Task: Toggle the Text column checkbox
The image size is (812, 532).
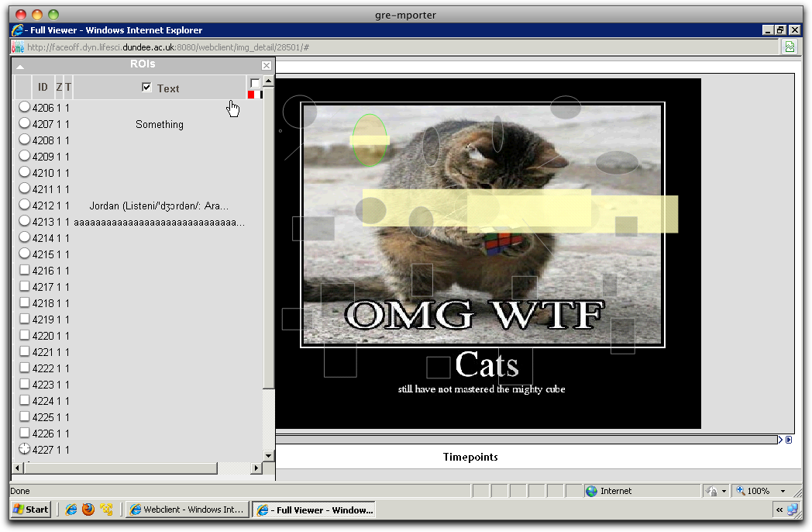Action: coord(146,87)
